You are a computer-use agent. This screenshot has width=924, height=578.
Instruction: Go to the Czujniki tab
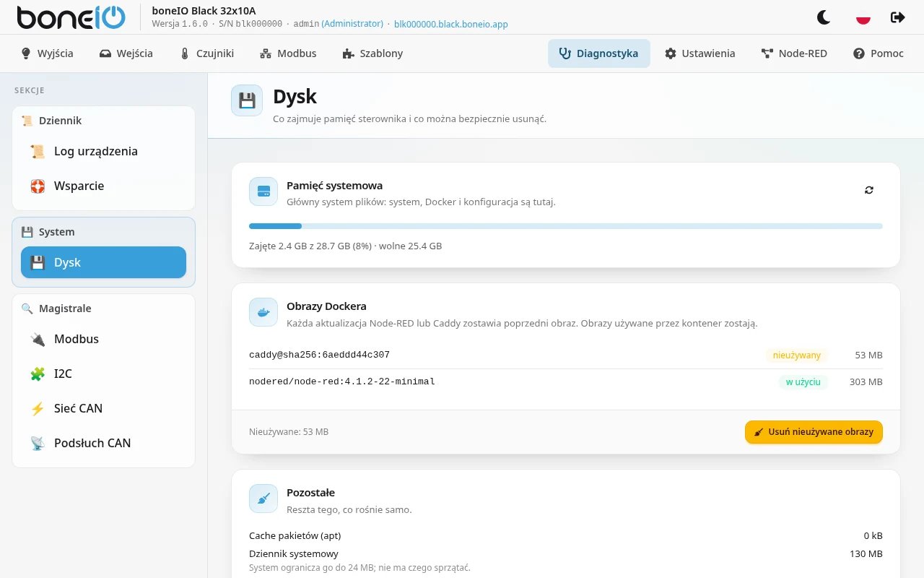click(x=207, y=53)
